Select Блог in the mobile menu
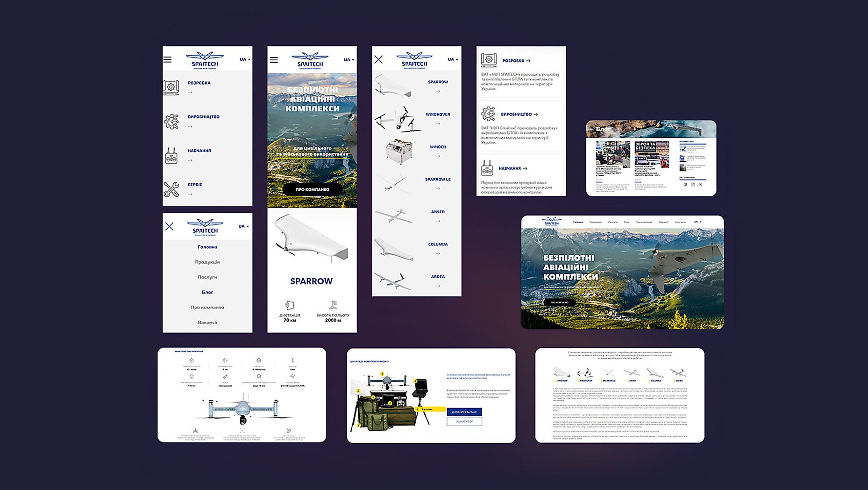The width and height of the screenshot is (868, 490). click(207, 292)
